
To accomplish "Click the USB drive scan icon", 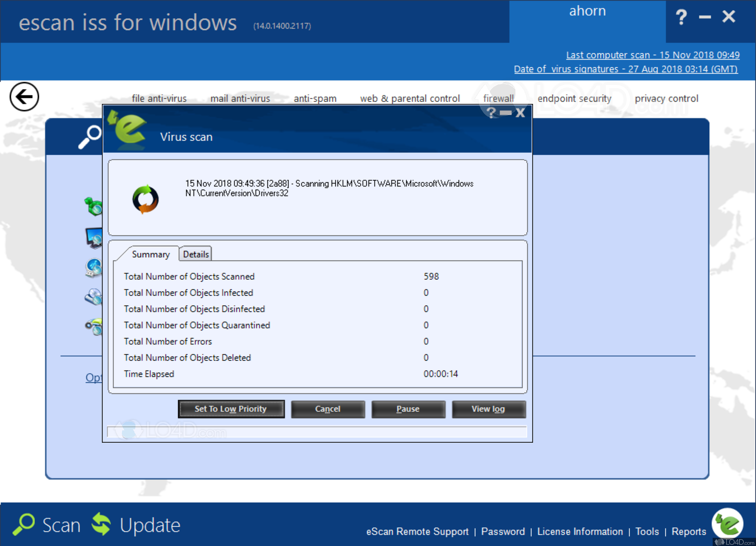I will 94,268.
